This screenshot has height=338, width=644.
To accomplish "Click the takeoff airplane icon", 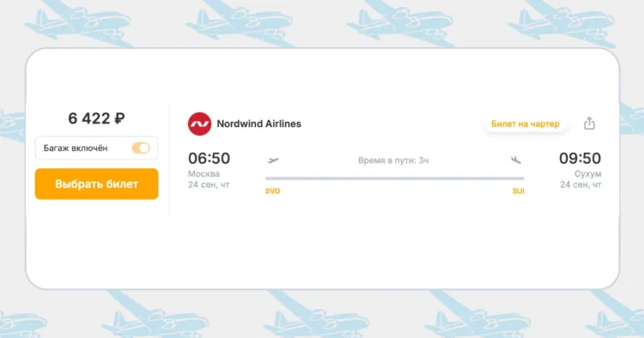I will click(273, 160).
